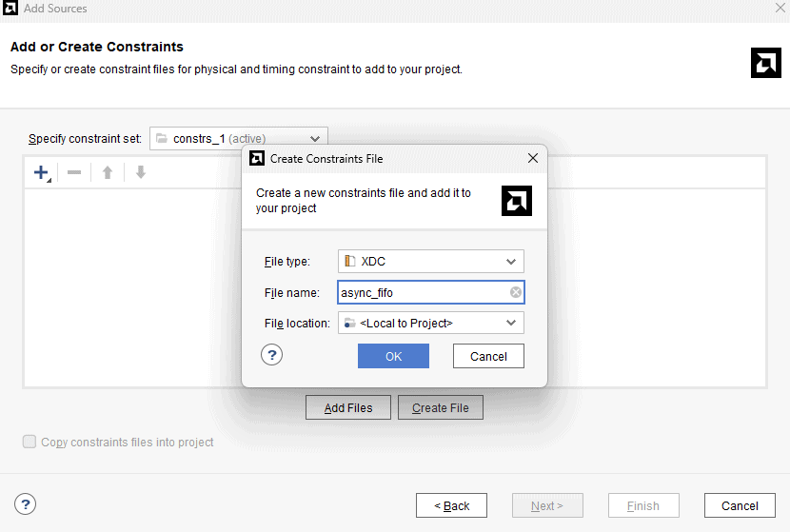The height and width of the screenshot is (532, 790).
Task: Expand the File location dropdown
Action: 430,323
